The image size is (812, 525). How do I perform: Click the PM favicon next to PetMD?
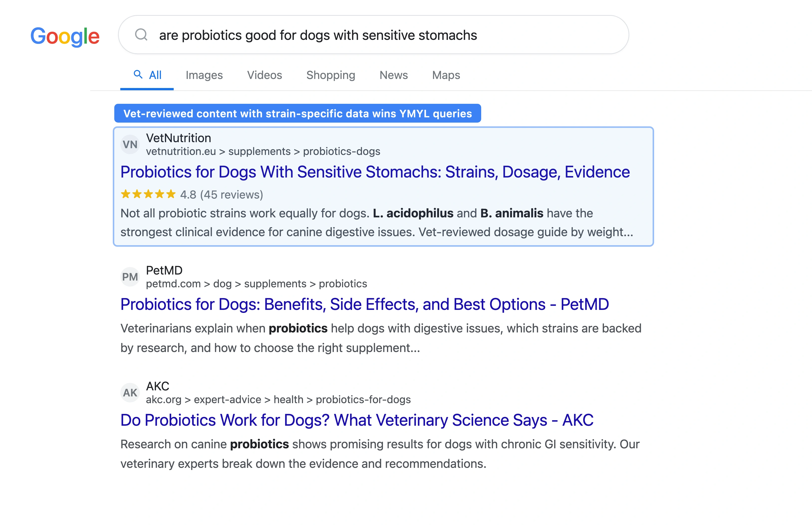point(130,277)
